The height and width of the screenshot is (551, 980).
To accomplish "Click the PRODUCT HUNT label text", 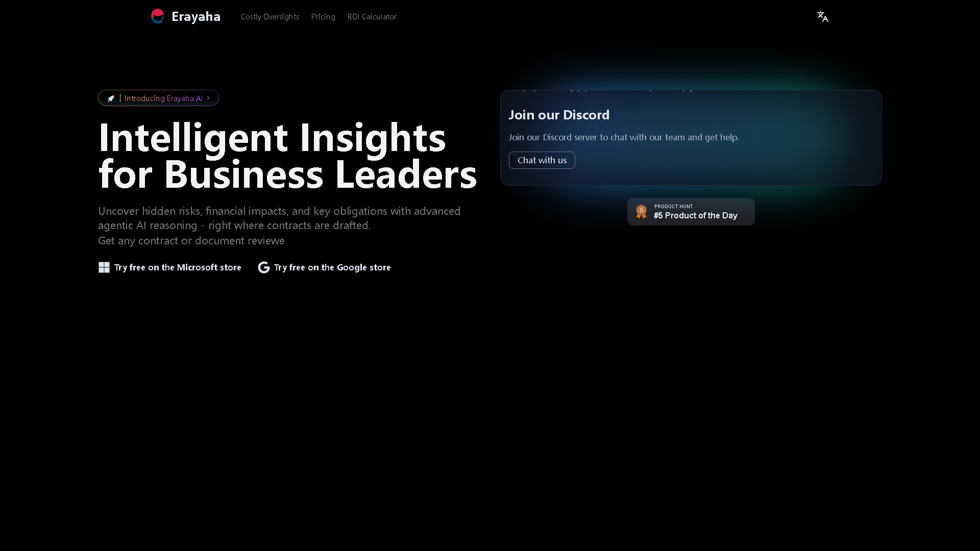I will click(673, 207).
